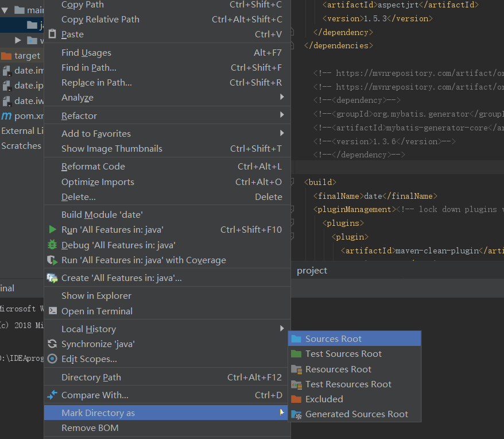Click version 1.5.3 line in editor
Screen dimensions: 504x439
377,18
